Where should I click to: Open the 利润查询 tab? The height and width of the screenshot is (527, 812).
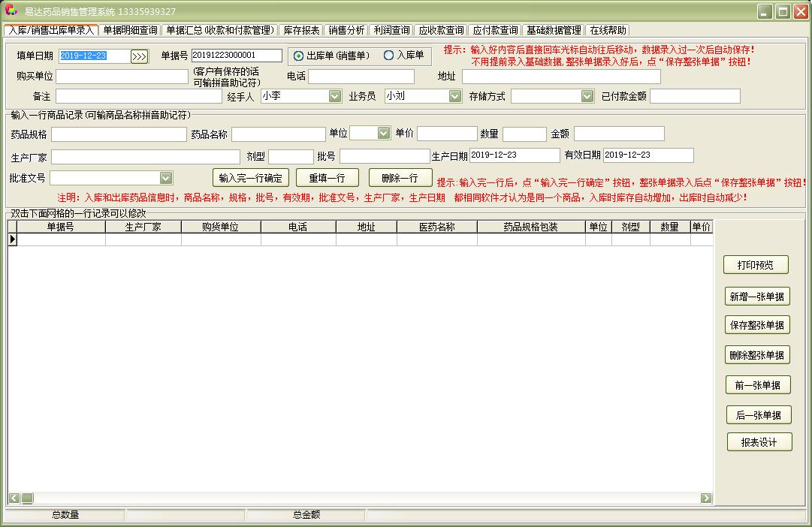pyautogui.click(x=391, y=30)
